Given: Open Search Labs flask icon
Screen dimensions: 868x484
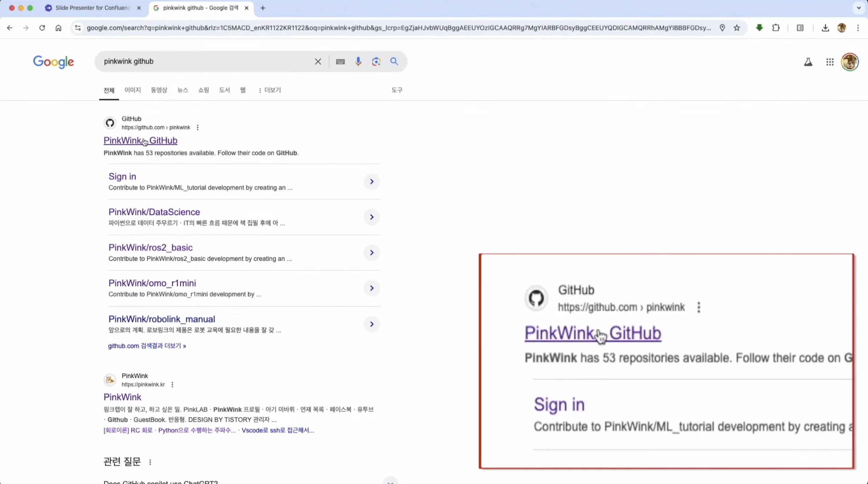Looking at the screenshot, I should 808,62.
